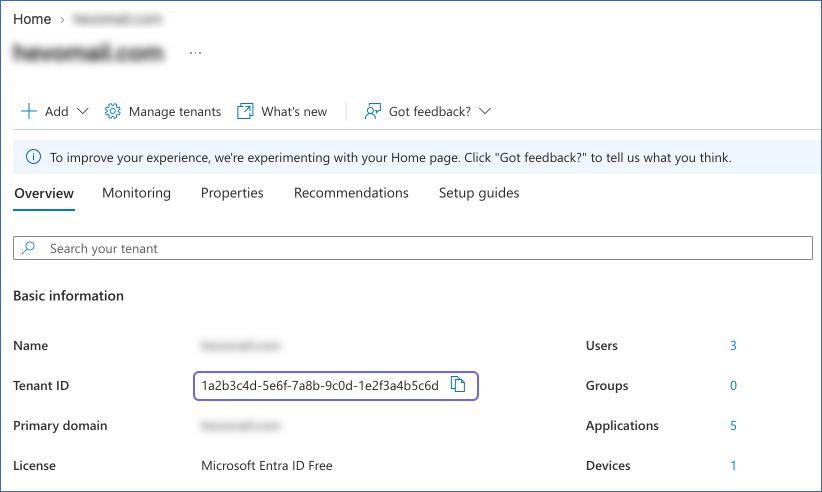Open What's new
822x492 pixels.
(294, 112)
